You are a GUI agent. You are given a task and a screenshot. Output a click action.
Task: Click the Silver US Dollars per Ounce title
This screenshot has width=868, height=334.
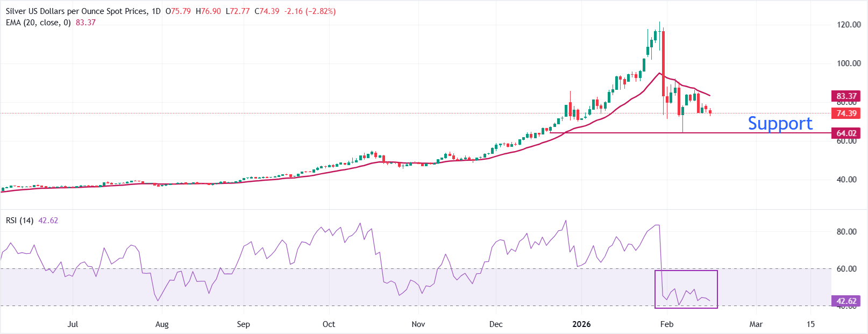tap(76, 11)
